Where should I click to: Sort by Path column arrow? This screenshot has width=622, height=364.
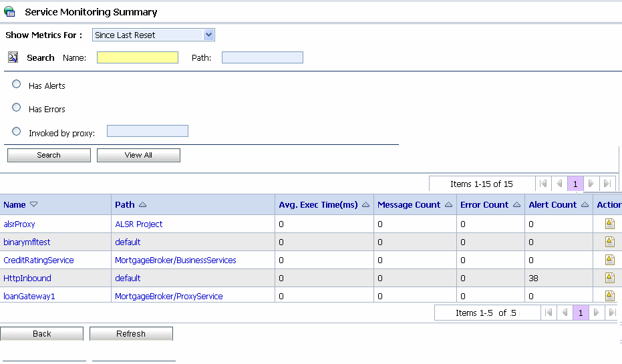click(x=143, y=204)
